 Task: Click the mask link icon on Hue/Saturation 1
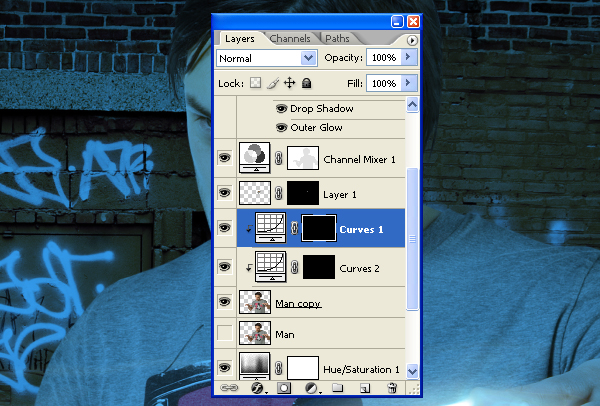pos(279,368)
